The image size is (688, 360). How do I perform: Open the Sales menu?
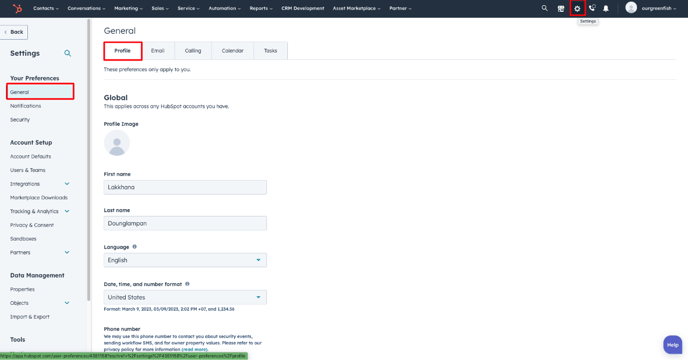point(160,8)
